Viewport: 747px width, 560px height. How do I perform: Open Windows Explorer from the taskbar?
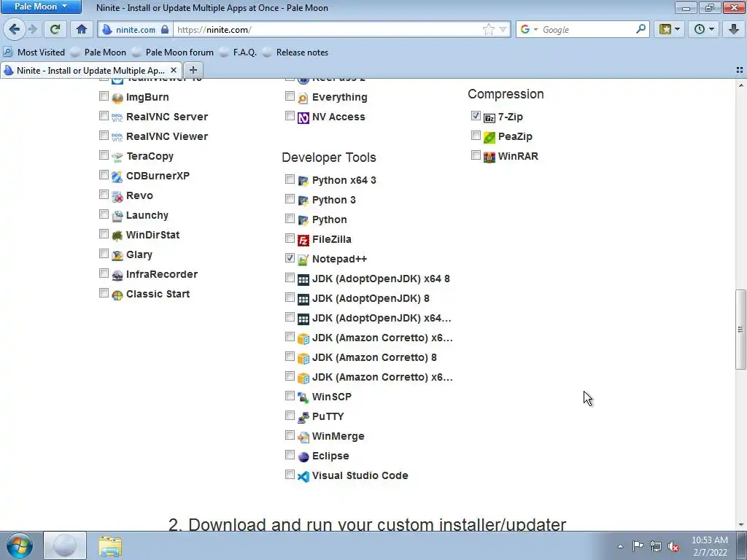tap(110, 546)
